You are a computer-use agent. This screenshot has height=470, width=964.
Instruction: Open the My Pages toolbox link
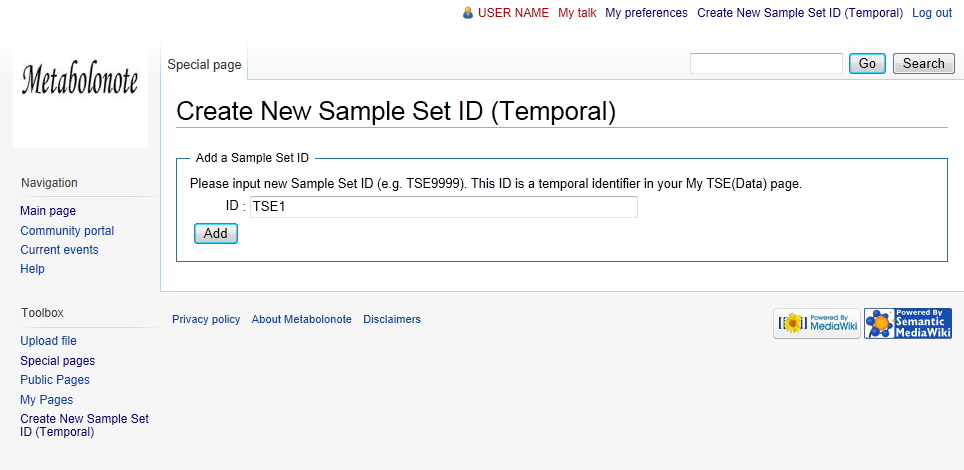(46, 400)
